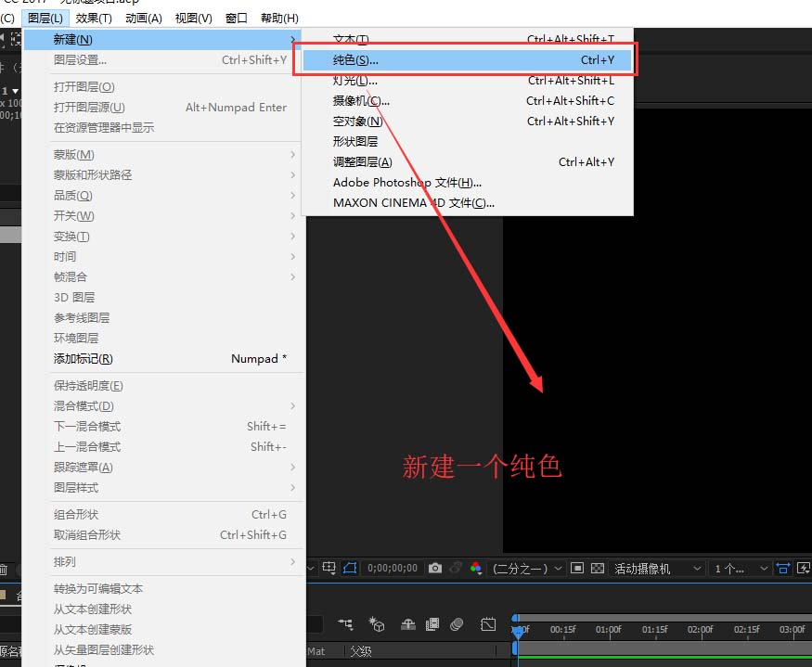812x667 pixels.
Task: Choose 灯光(L)... new light layer
Action: pyautogui.click(x=467, y=81)
